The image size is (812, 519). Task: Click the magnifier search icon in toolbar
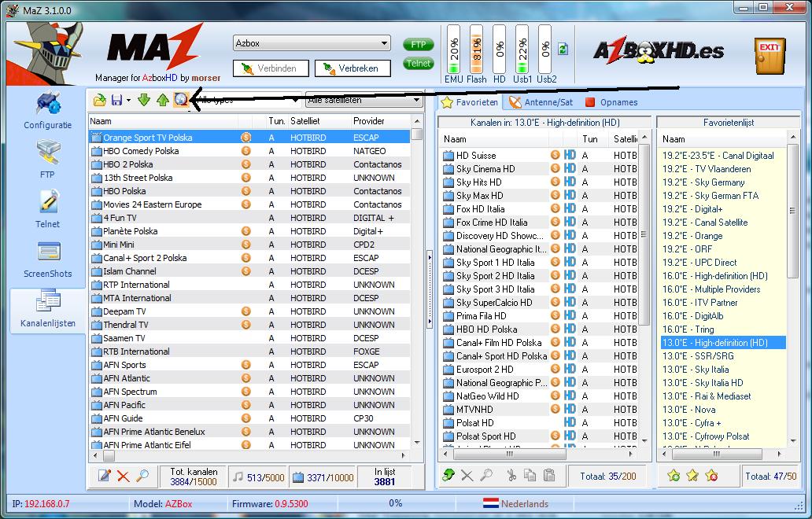point(181,99)
